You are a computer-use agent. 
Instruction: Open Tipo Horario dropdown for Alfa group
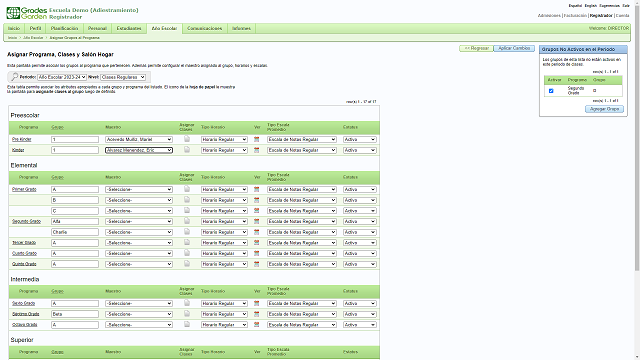pyautogui.click(x=224, y=221)
